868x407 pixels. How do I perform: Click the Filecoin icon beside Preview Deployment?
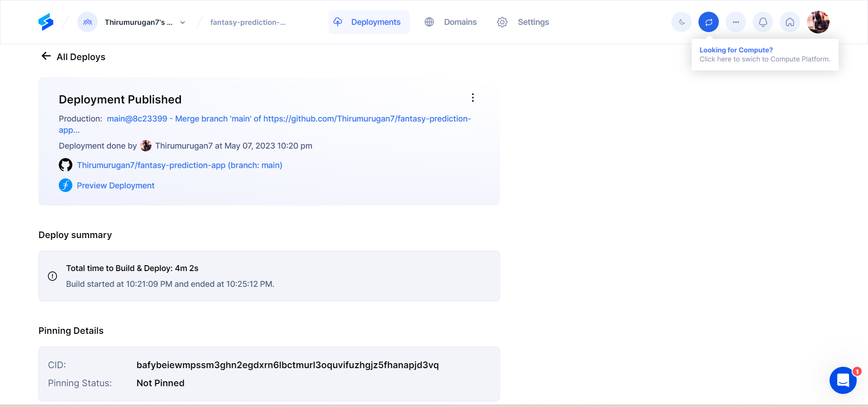click(66, 185)
